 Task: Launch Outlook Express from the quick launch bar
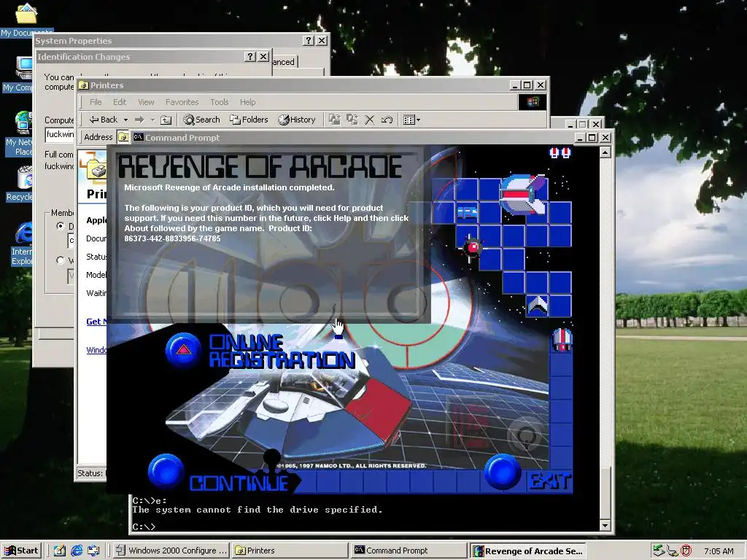pyautogui.click(x=94, y=551)
